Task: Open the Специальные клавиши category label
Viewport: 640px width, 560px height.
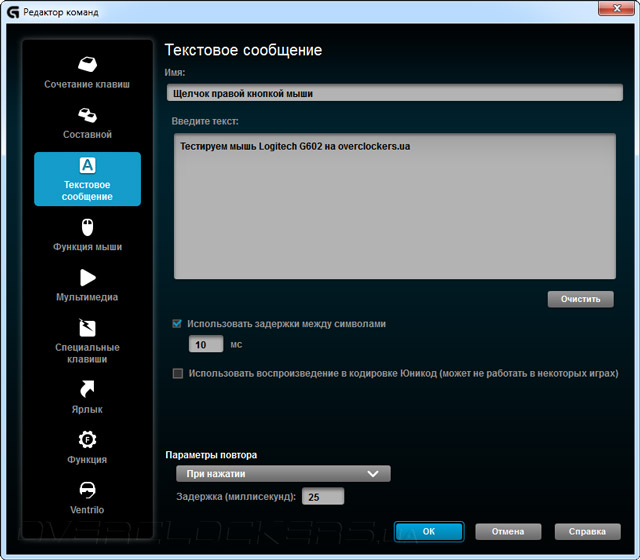Action: (x=87, y=353)
